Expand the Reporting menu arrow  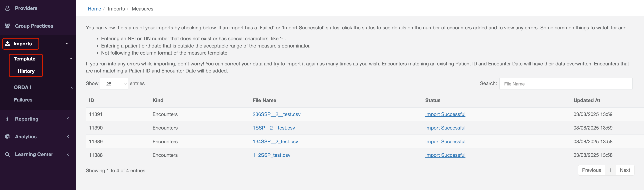(68, 119)
